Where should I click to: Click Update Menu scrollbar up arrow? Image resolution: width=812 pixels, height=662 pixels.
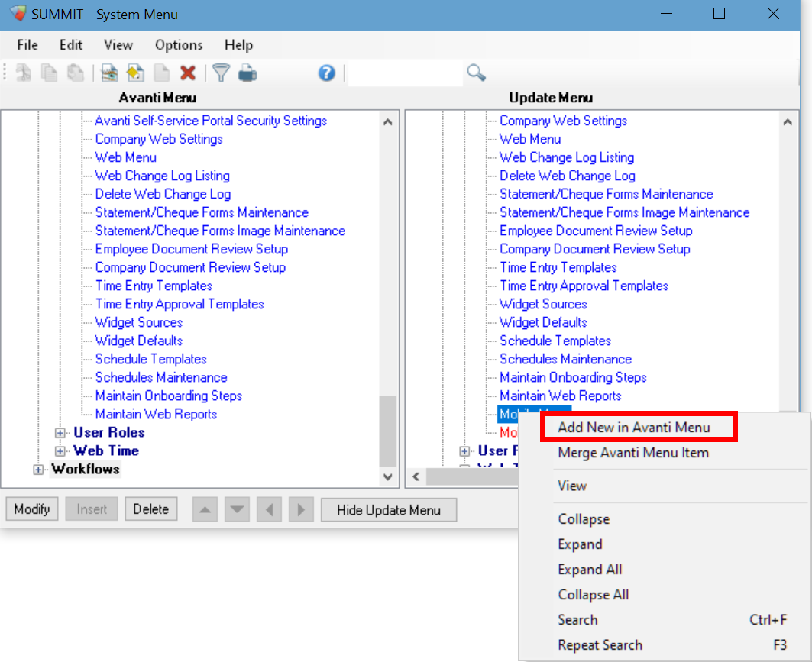click(788, 123)
